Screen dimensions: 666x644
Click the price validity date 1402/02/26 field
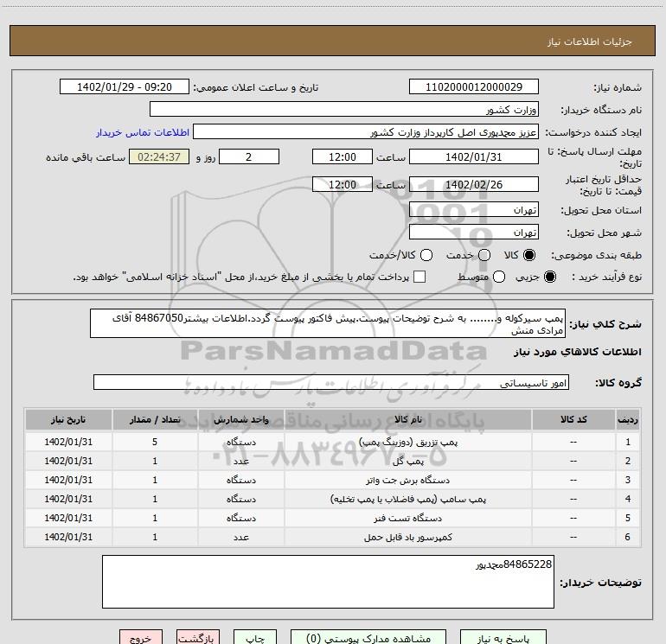point(474,184)
